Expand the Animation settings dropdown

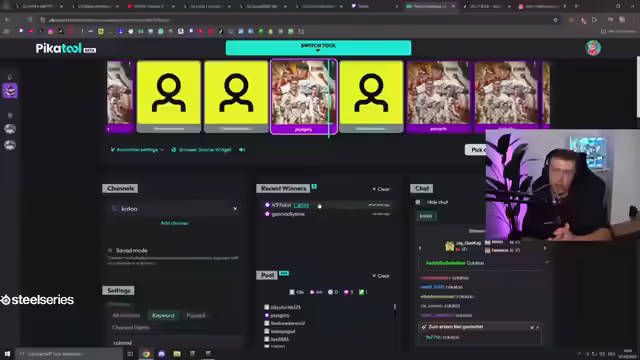tap(137, 150)
